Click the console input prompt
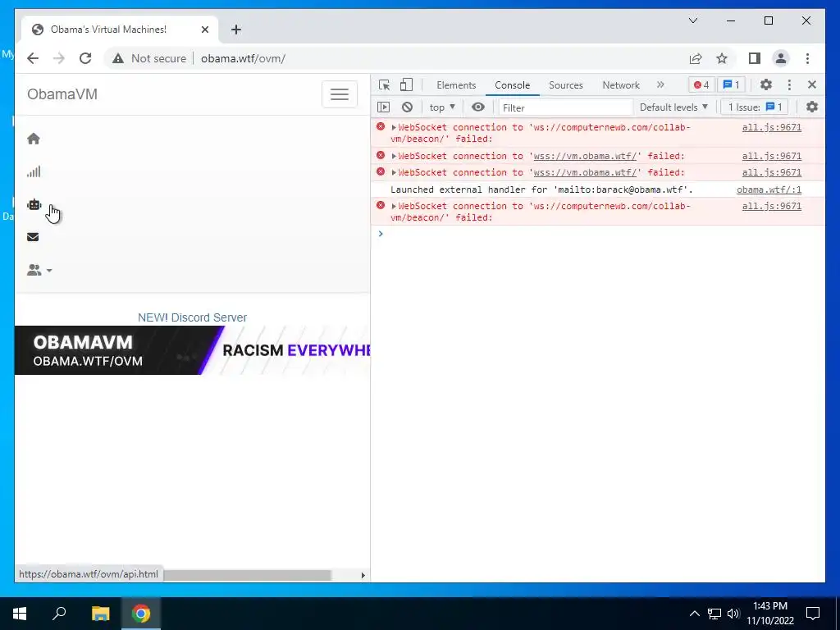This screenshot has height=630, width=840. point(600,234)
